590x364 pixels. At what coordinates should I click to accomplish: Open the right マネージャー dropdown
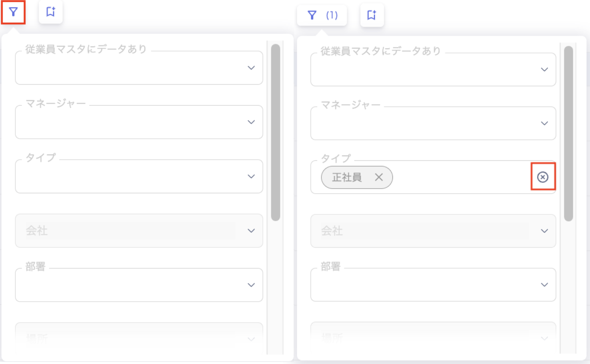pyautogui.click(x=544, y=123)
